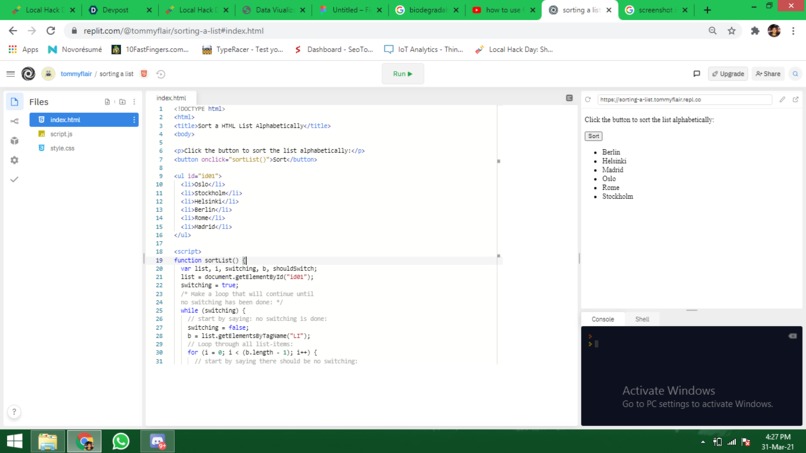
Task: Open the Apps bookmark
Action: (x=23, y=49)
